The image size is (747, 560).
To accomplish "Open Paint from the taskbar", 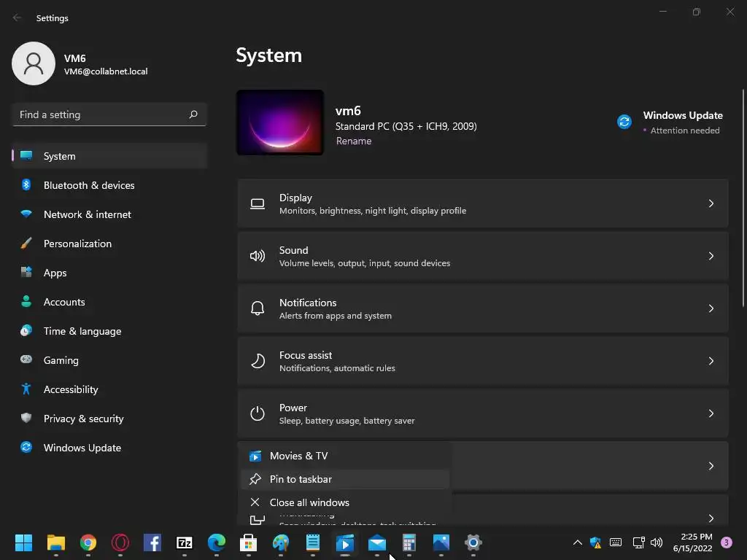I will 281,542.
